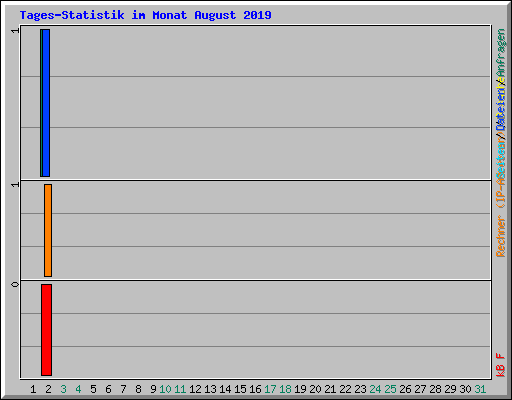Click the chart title 'Tages-Statistik im Monat August 2019'
The height and width of the screenshot is (400, 512).
(x=145, y=15)
